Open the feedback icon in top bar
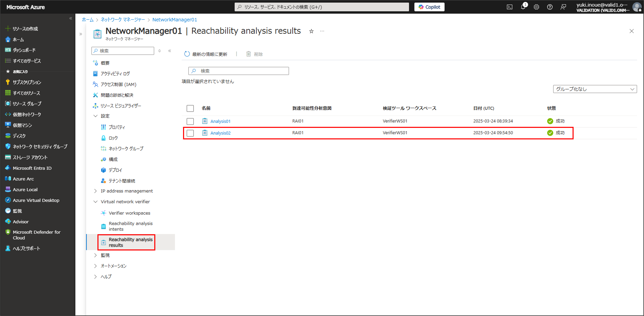 (563, 7)
